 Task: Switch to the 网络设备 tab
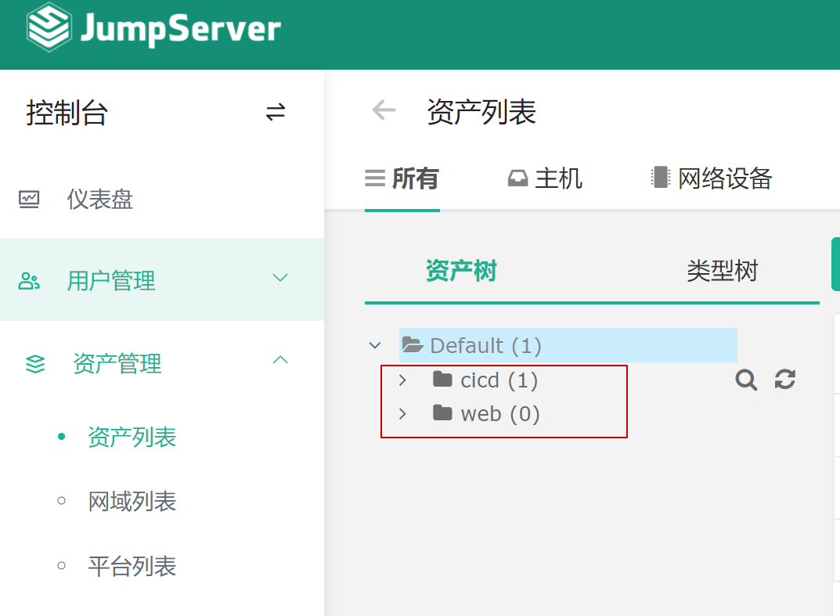pos(709,178)
